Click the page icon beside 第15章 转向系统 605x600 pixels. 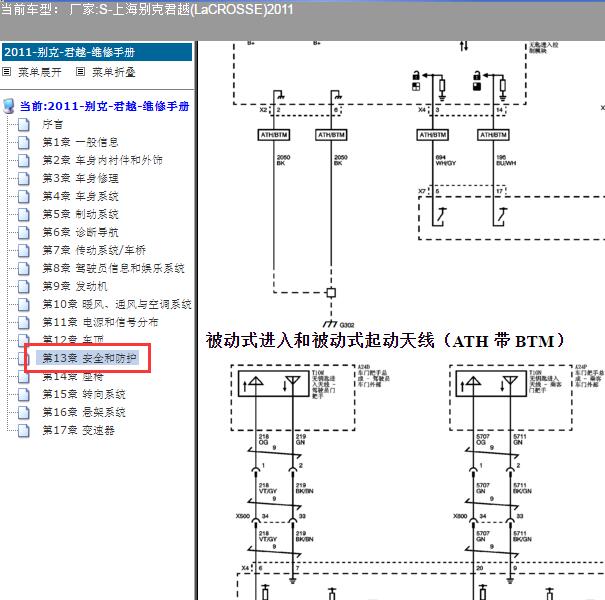(x=24, y=394)
